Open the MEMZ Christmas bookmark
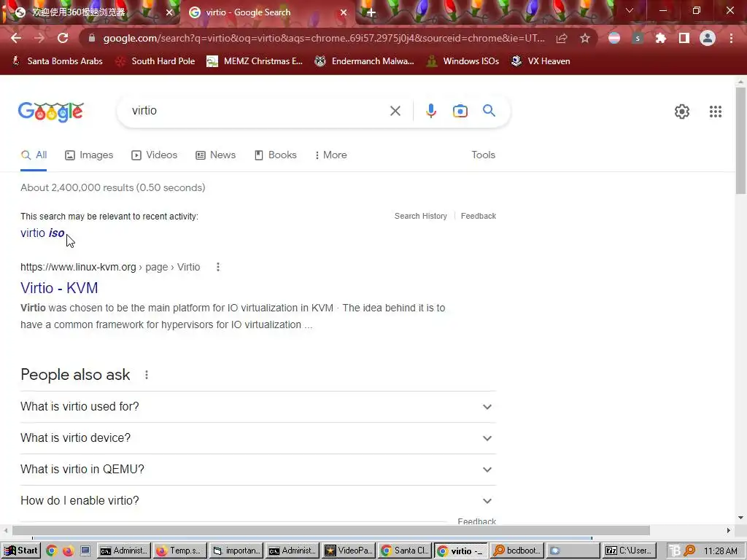 [x=255, y=61]
